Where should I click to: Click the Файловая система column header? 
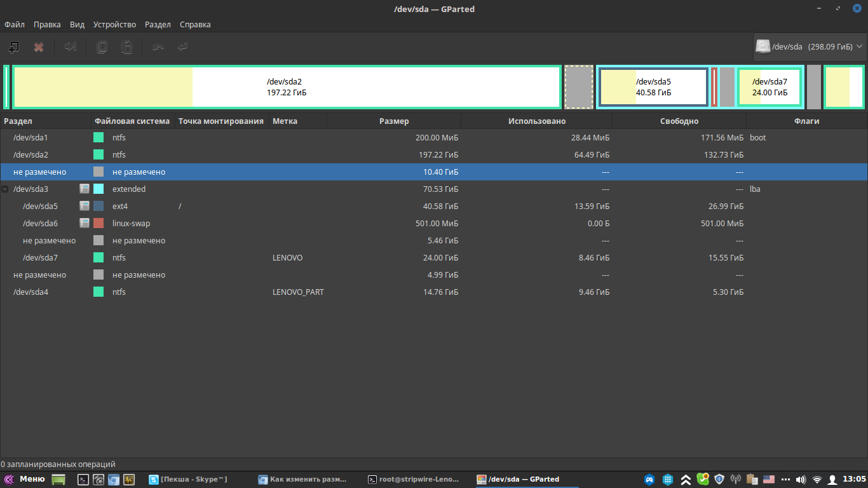132,121
